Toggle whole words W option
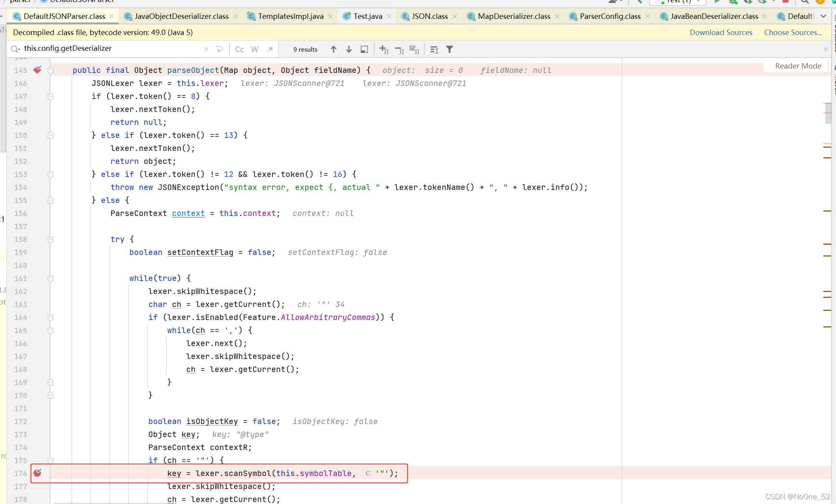 pyautogui.click(x=255, y=49)
